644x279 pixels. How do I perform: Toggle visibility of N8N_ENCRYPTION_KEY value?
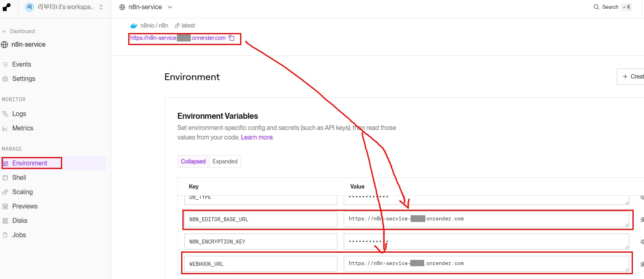(x=642, y=242)
